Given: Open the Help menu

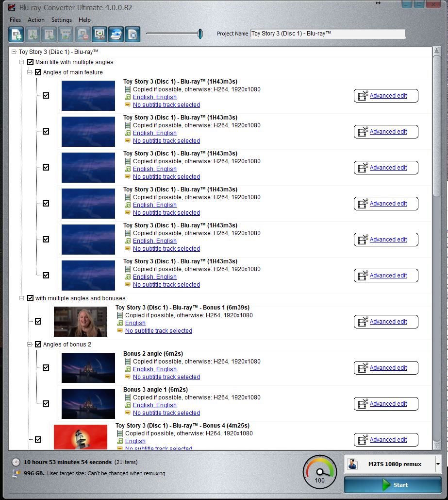Looking at the screenshot, I should 84,20.
